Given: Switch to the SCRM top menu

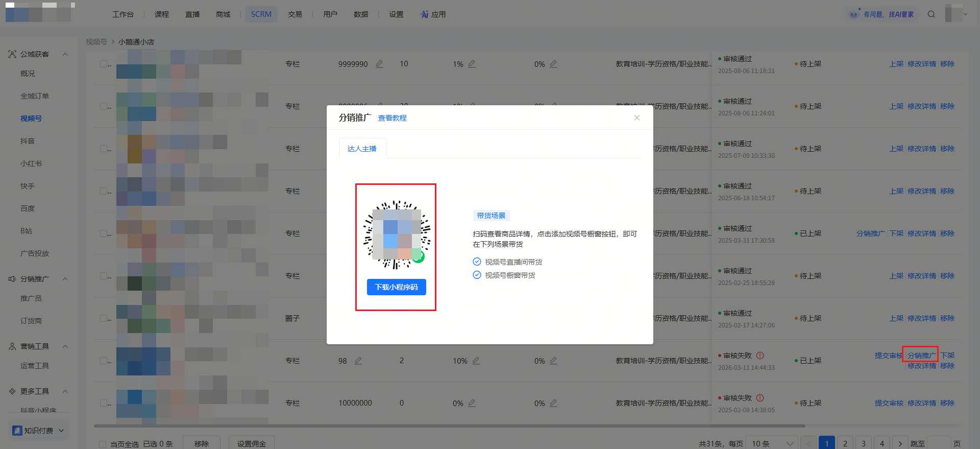Looking at the screenshot, I should pos(261,14).
